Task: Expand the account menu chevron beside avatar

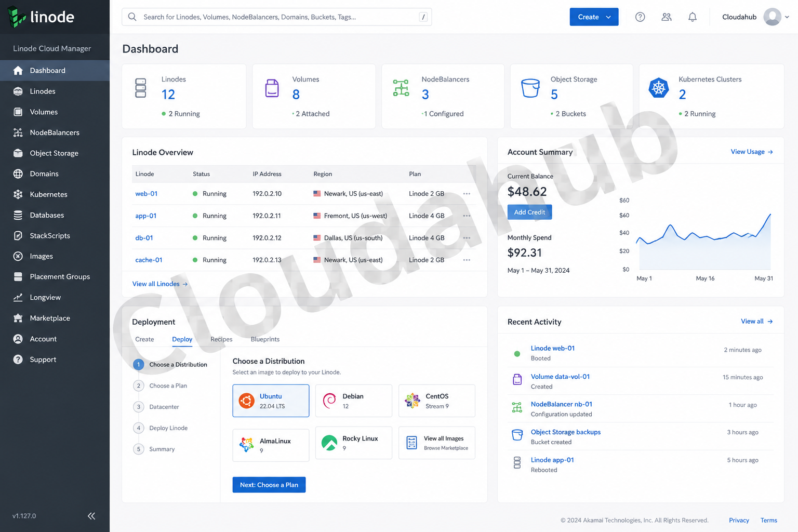Action: (787, 17)
